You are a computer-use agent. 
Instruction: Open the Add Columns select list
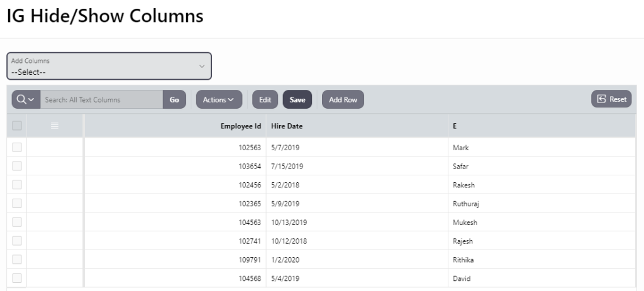104,66
